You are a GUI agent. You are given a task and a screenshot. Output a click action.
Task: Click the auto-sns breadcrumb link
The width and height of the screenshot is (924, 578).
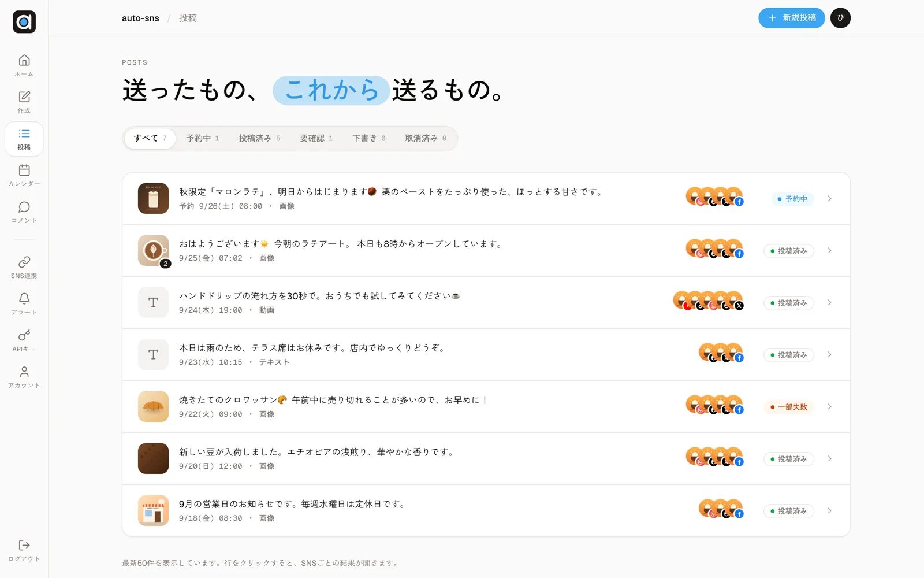tap(140, 18)
